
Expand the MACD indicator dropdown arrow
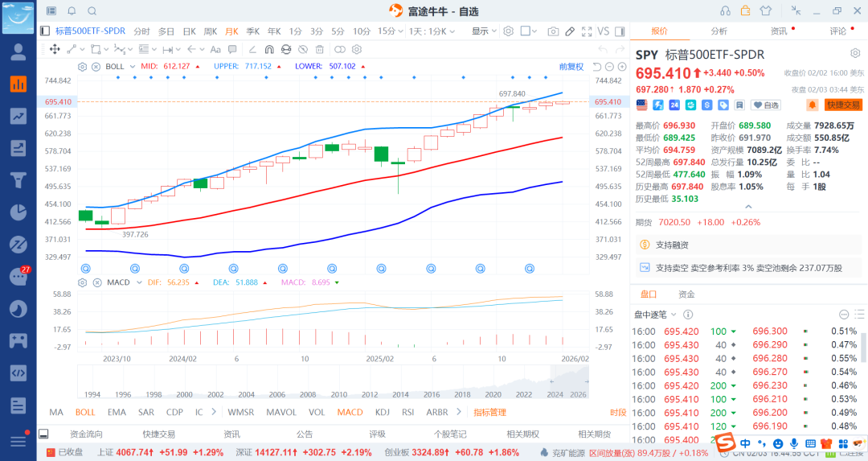(x=139, y=282)
